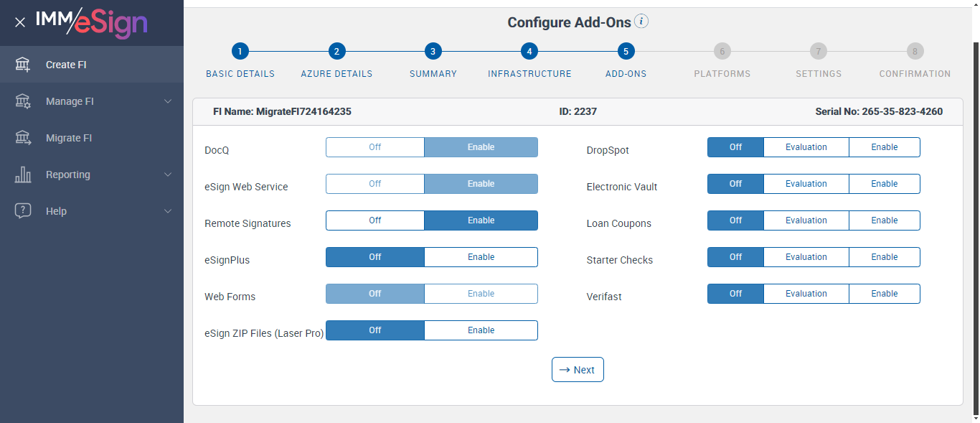Click the Reporting bar chart icon

[x=23, y=175]
